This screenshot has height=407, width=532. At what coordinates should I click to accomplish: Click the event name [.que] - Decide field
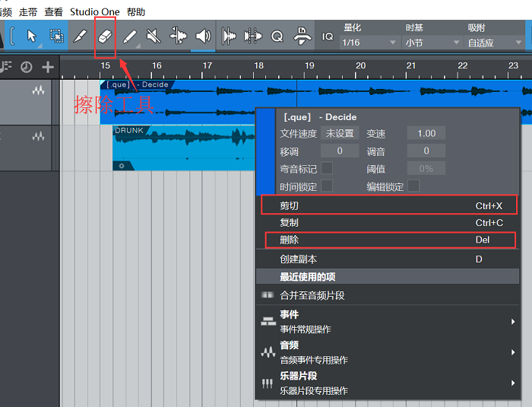click(x=320, y=117)
